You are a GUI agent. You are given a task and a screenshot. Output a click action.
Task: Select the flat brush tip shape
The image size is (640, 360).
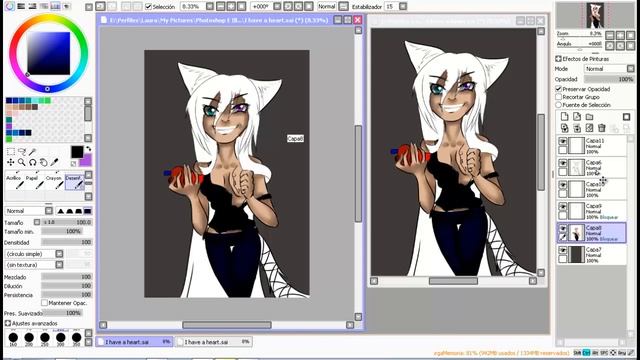[87, 211]
